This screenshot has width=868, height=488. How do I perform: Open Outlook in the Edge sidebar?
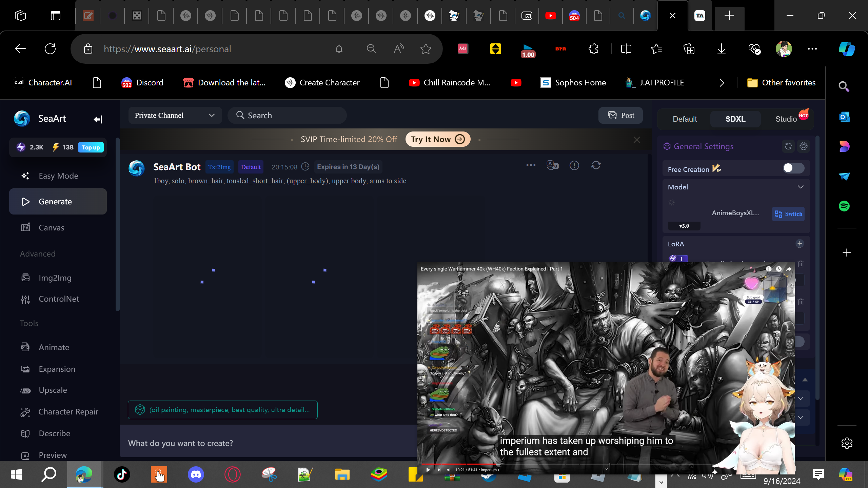click(x=844, y=117)
